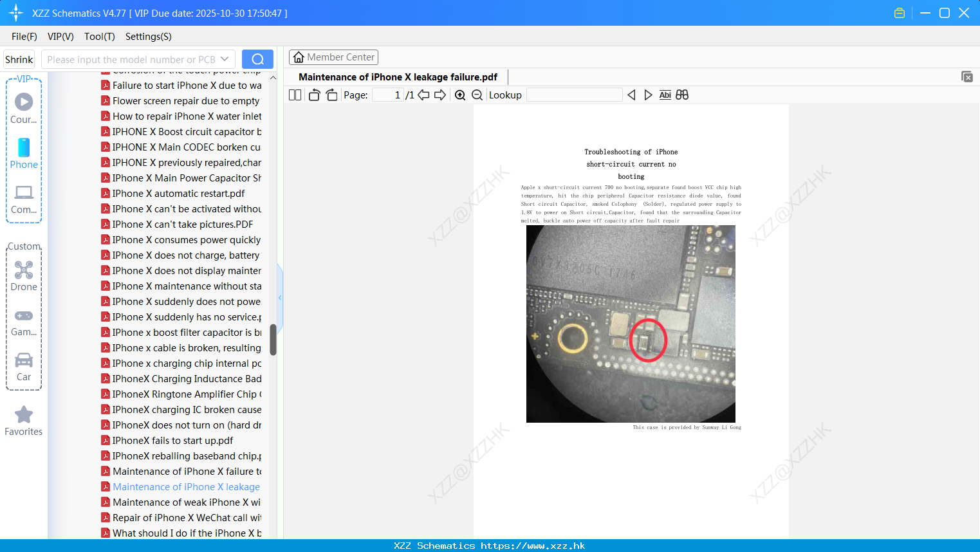The height and width of the screenshot is (552, 980).
Task: Open the File(F) menu
Action: 24,37
